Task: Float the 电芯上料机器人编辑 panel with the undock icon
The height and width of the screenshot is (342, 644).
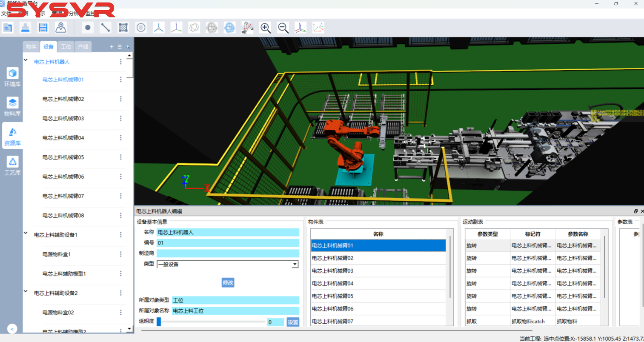Action: (635, 211)
